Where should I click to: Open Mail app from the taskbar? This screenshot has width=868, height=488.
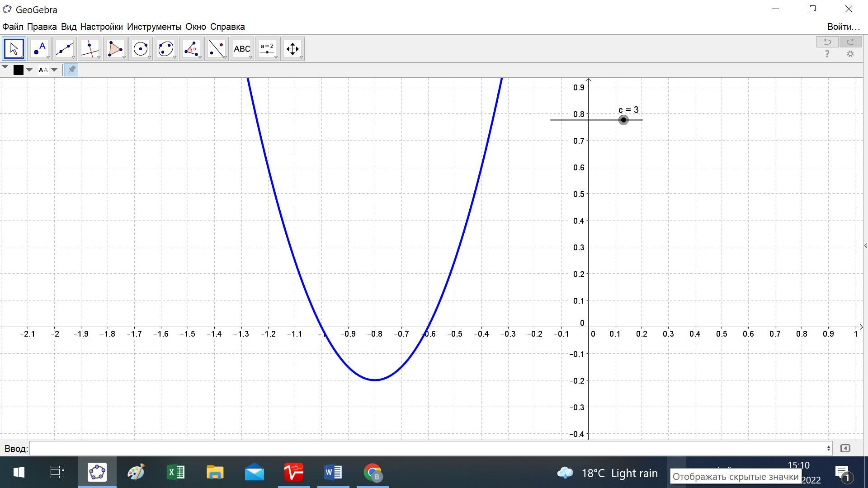click(255, 473)
